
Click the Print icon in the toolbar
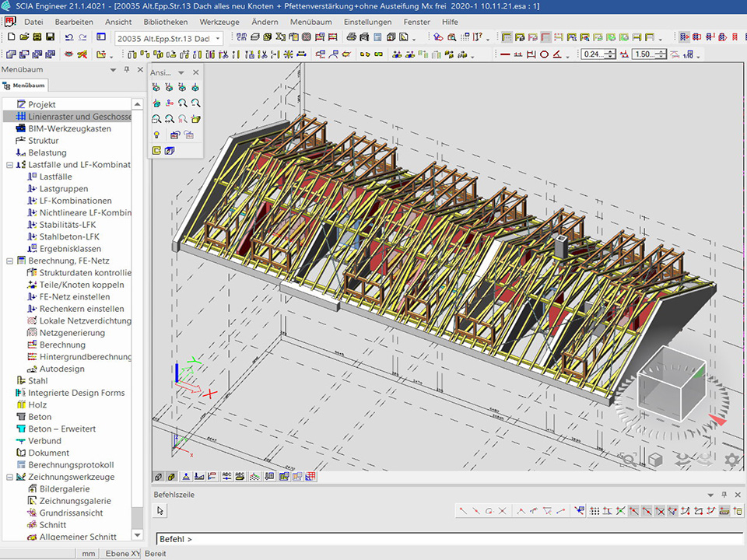(352, 37)
